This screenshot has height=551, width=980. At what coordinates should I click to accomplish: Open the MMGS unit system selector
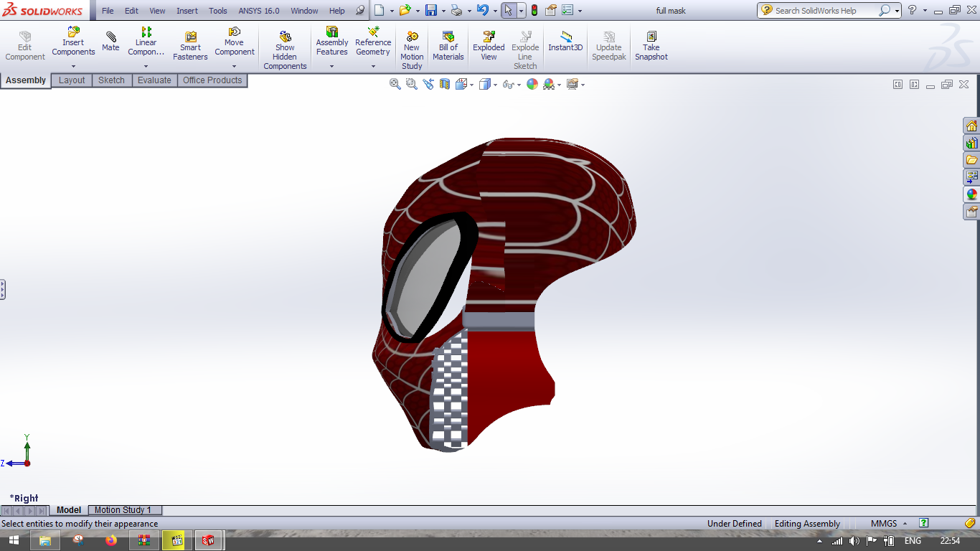point(889,524)
